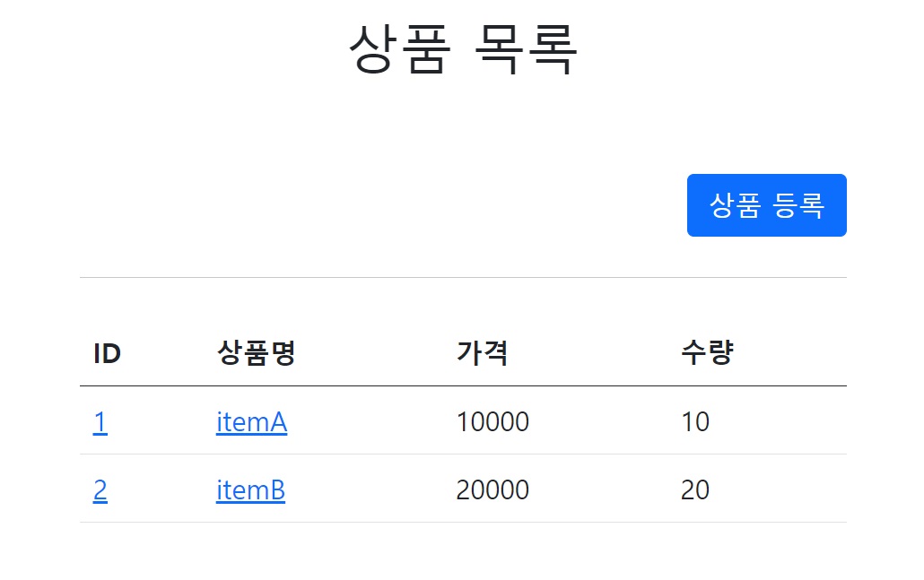Screen dimensions: 924x580
Task: Click the 상품명 column header
Action: [x=256, y=354]
